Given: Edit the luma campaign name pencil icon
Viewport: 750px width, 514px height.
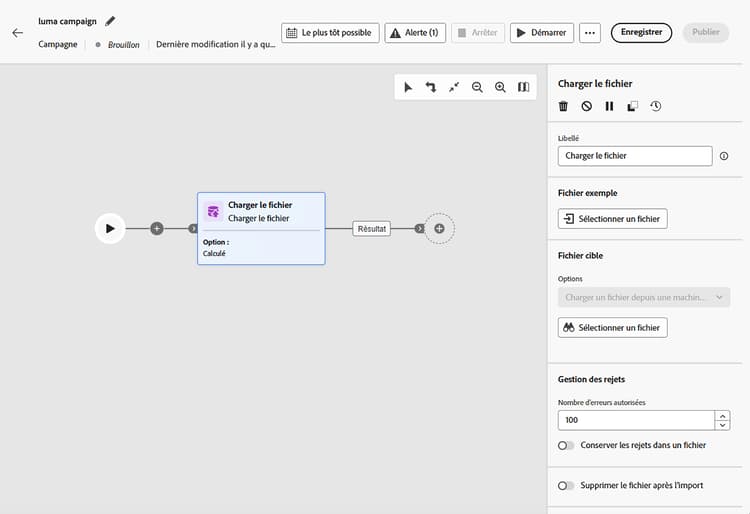Looking at the screenshot, I should (x=110, y=21).
